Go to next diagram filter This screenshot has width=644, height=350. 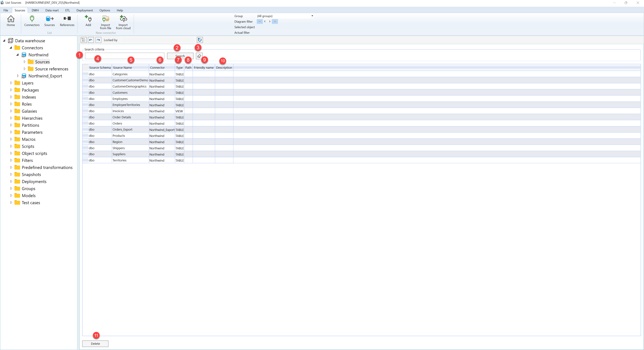[x=270, y=21]
